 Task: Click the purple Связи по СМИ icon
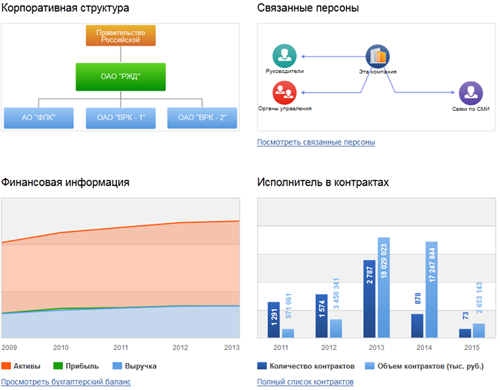[x=471, y=93]
